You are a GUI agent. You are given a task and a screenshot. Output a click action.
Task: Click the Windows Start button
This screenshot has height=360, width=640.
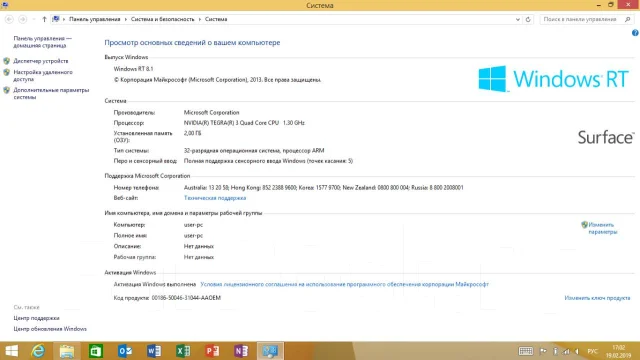point(11,351)
